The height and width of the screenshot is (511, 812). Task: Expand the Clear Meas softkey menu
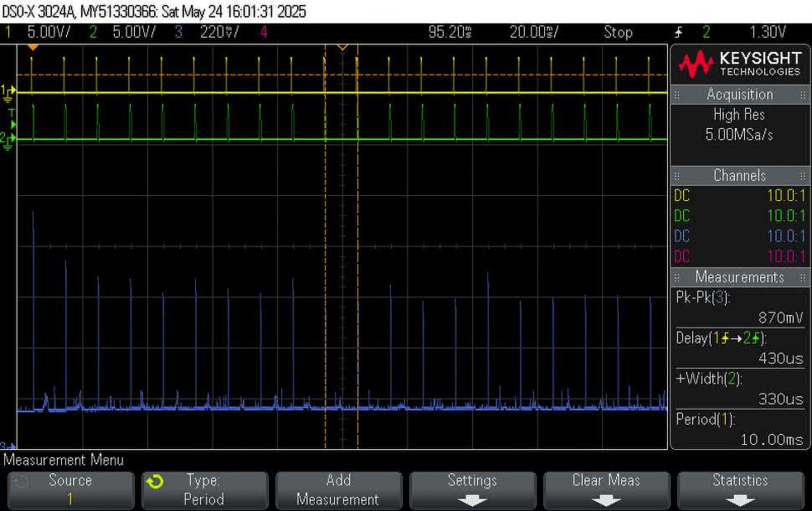tap(606, 500)
